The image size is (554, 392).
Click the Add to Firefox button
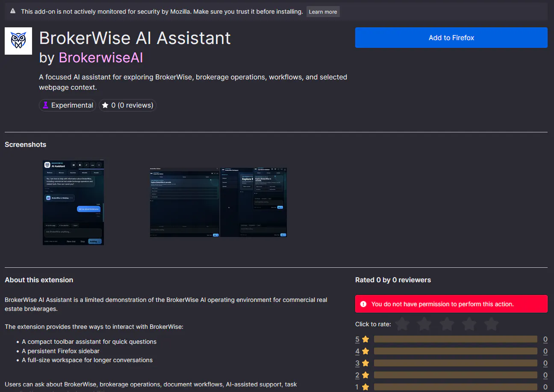(451, 38)
